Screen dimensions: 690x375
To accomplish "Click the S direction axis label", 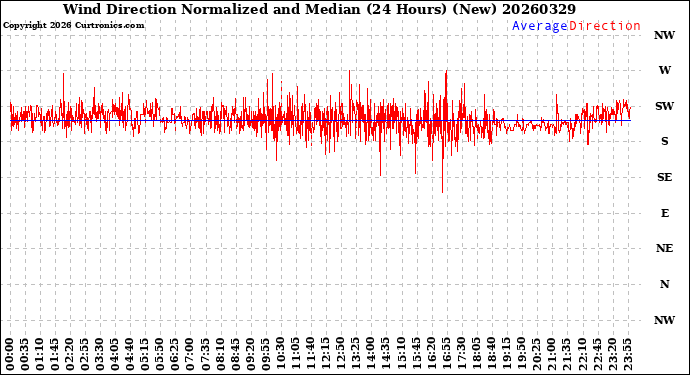I will tap(664, 141).
